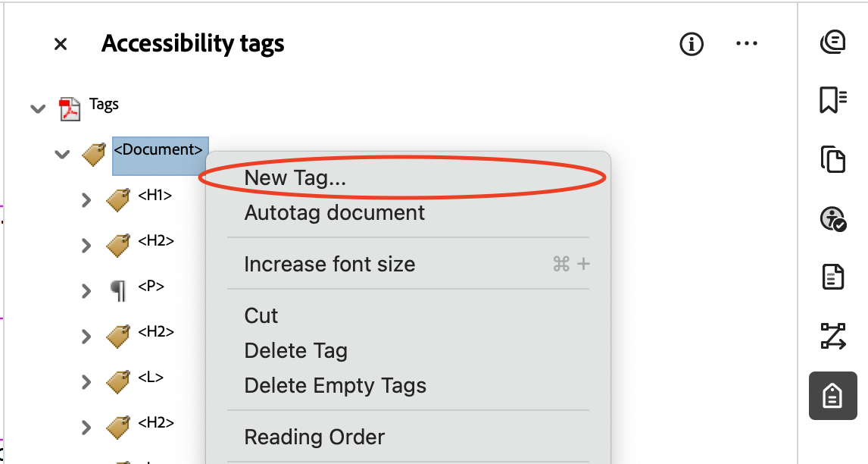
Task: Open the more options menu
Action: point(747,43)
